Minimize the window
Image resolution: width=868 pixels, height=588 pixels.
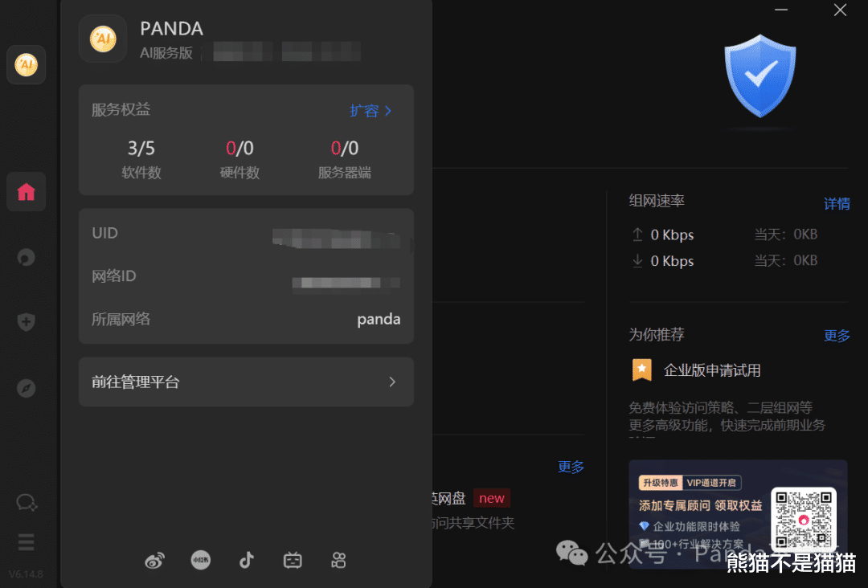point(781,10)
